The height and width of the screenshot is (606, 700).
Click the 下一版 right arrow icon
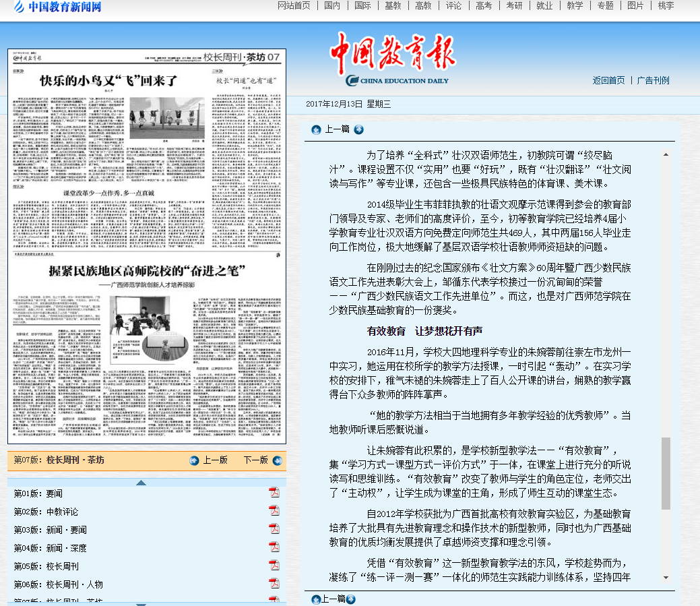click(277, 460)
